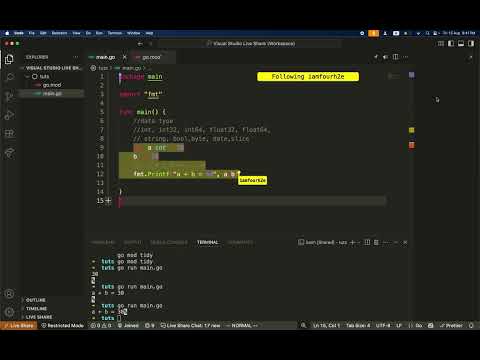
Task: Click the Ln 15, Col 1 indicator
Action: point(326,325)
